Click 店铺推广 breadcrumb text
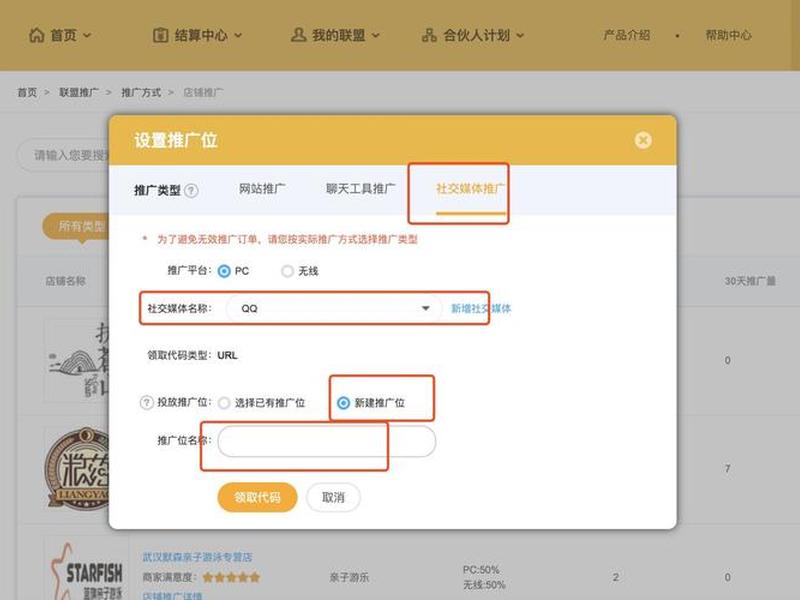 coord(203,92)
